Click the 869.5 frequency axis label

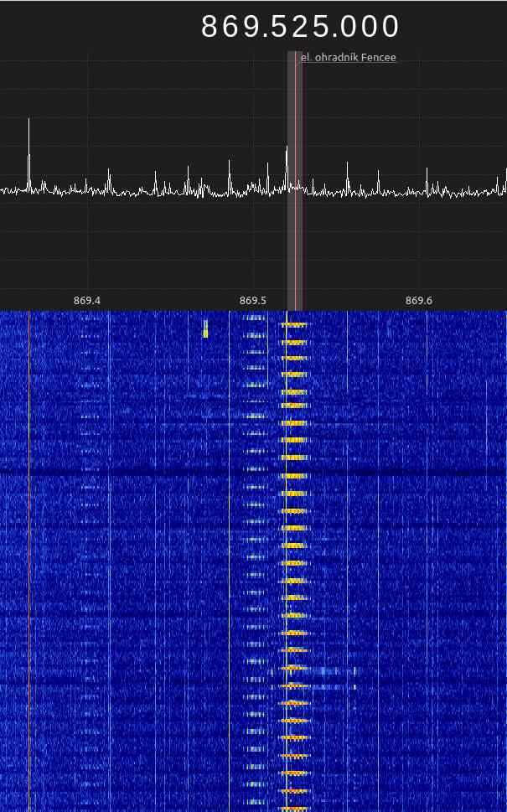tap(252, 301)
